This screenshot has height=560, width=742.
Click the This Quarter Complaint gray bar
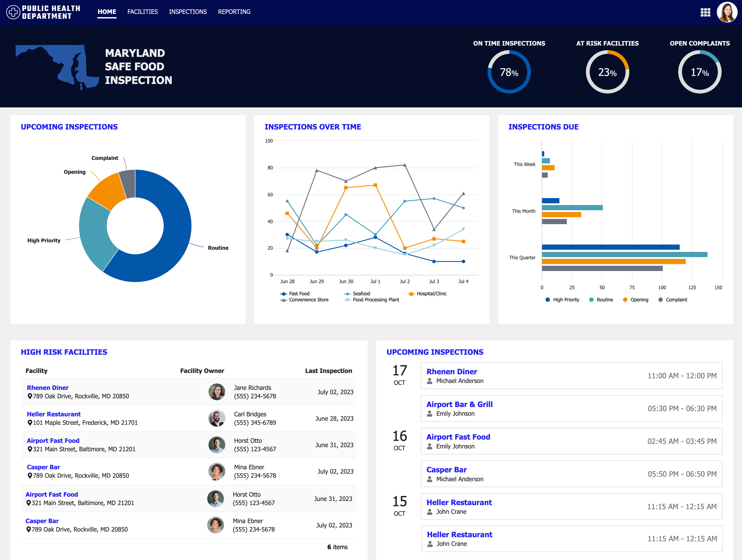[602, 268]
